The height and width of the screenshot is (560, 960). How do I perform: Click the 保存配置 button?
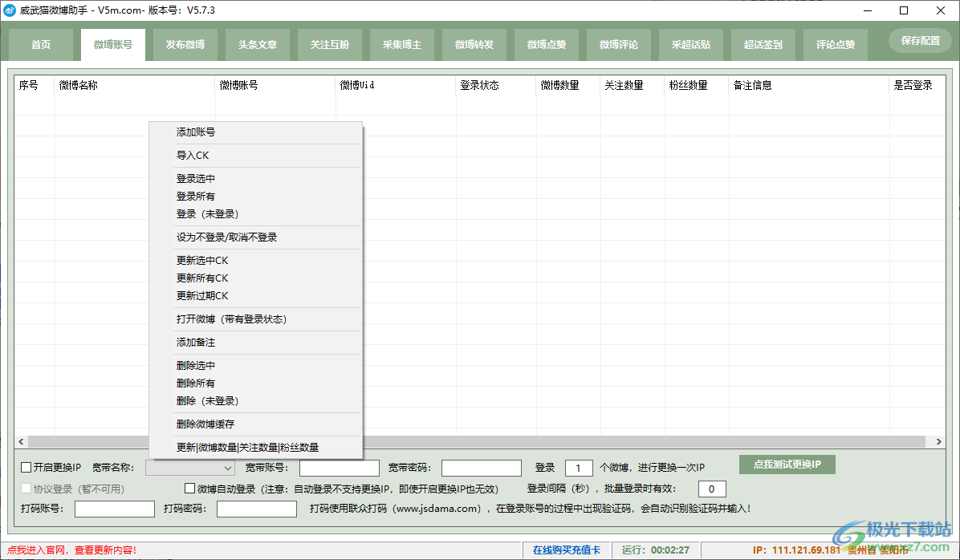pos(920,40)
